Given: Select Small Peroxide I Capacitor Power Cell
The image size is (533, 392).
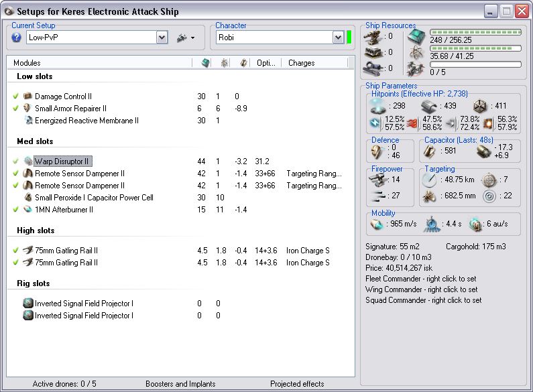Looking at the screenshot, I should [x=180, y=198].
